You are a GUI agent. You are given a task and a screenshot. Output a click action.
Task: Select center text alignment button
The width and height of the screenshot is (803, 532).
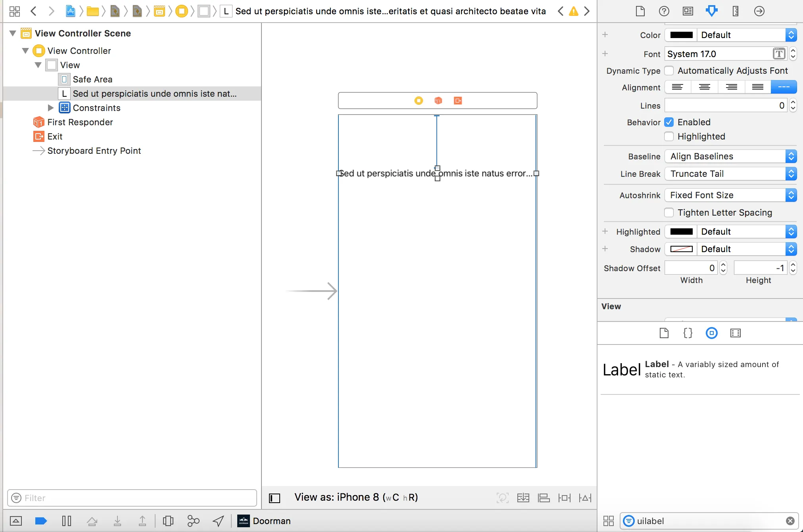point(704,87)
